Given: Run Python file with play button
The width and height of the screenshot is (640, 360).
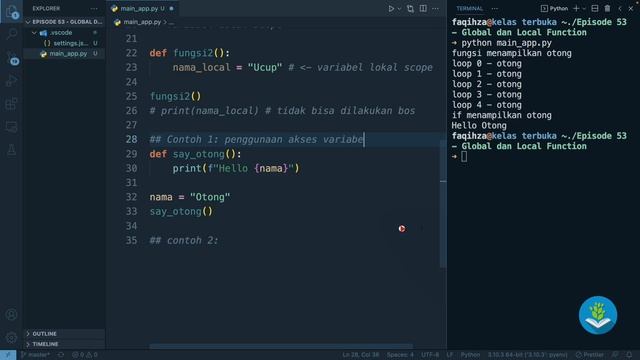Looking at the screenshot, I should point(391,9).
